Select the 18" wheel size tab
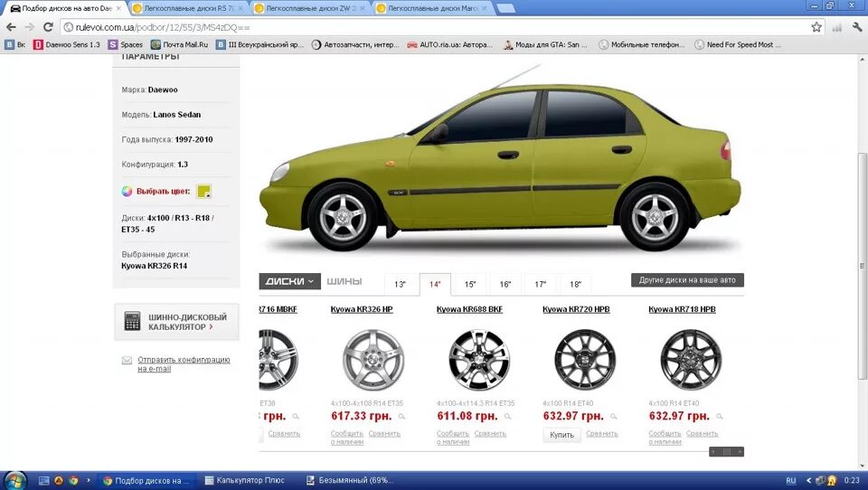868x490 pixels. pos(575,284)
